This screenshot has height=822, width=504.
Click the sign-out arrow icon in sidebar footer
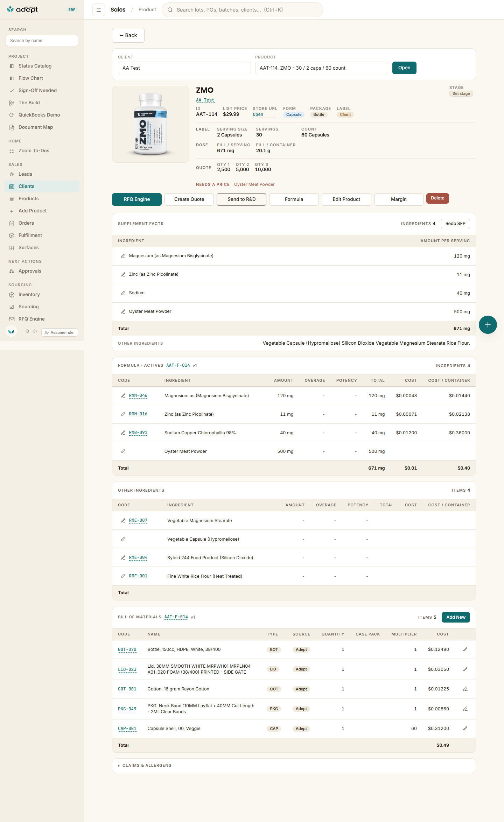click(x=35, y=331)
